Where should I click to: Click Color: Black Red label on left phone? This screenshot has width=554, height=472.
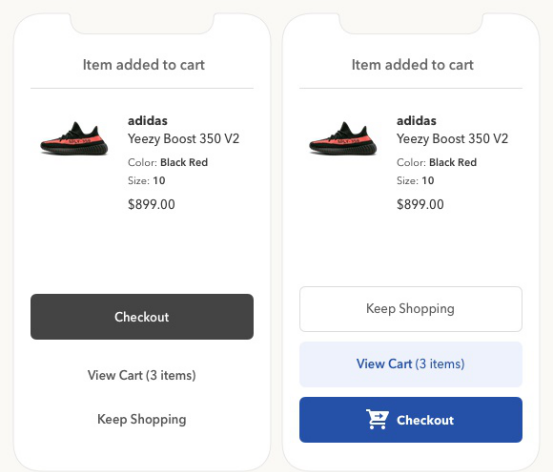(x=168, y=163)
